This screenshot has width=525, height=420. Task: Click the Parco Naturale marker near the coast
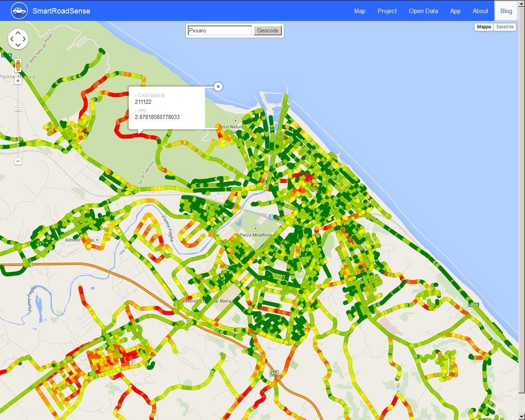(235, 121)
